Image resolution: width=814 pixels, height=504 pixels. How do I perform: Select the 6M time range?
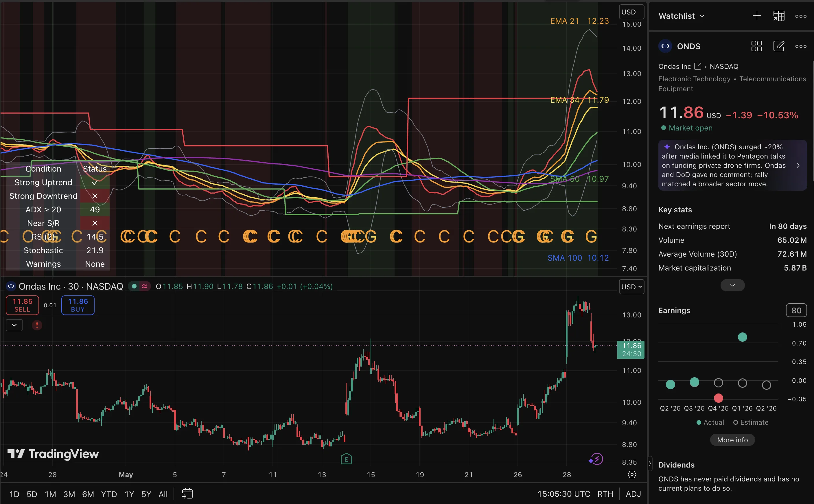88,494
